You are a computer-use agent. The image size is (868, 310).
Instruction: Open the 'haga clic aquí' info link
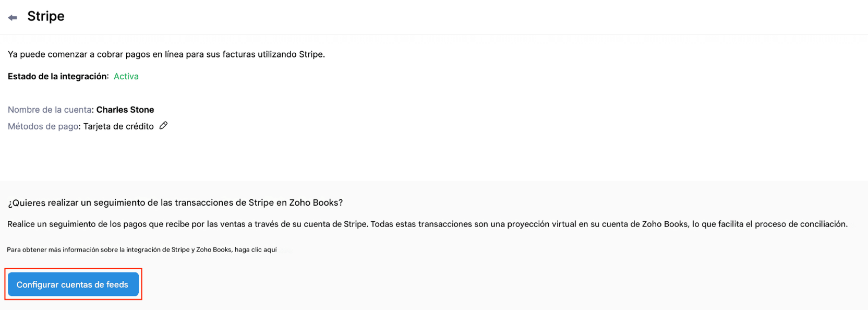pyautogui.click(x=256, y=250)
